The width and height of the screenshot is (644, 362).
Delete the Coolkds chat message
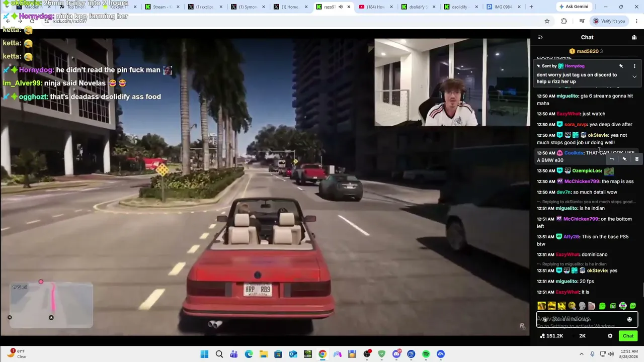(636, 159)
